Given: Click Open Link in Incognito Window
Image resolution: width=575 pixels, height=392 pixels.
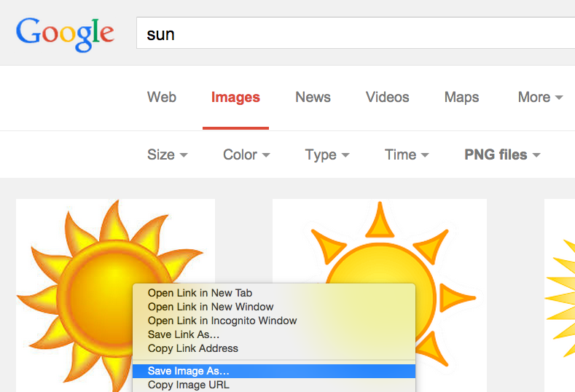Looking at the screenshot, I should point(222,321).
